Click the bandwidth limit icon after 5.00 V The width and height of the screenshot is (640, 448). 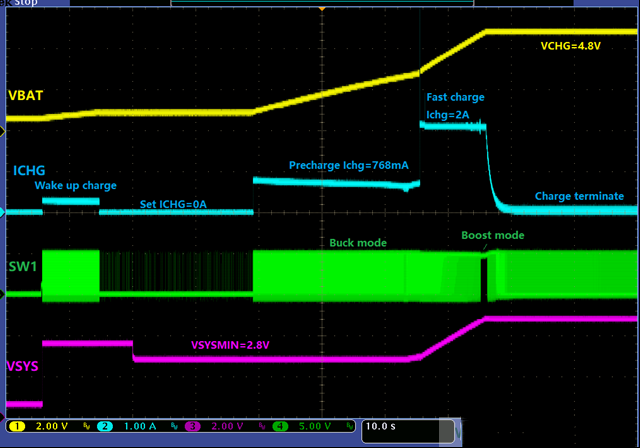point(350,426)
